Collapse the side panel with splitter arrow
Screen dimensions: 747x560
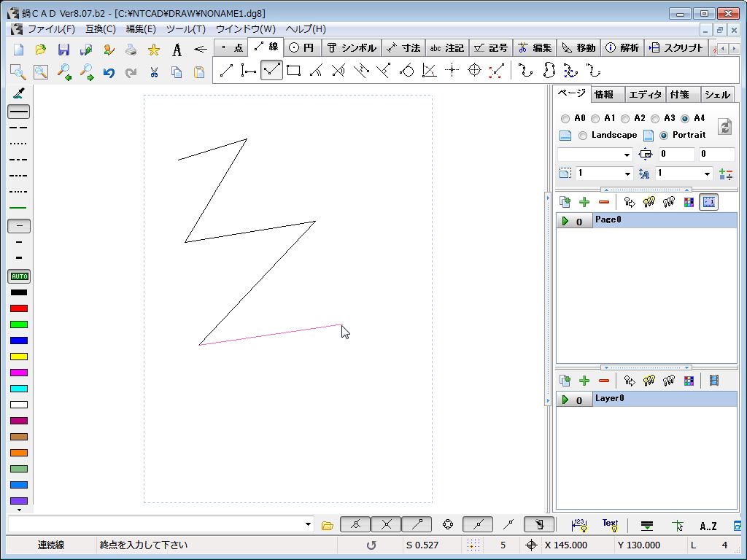[x=548, y=298]
